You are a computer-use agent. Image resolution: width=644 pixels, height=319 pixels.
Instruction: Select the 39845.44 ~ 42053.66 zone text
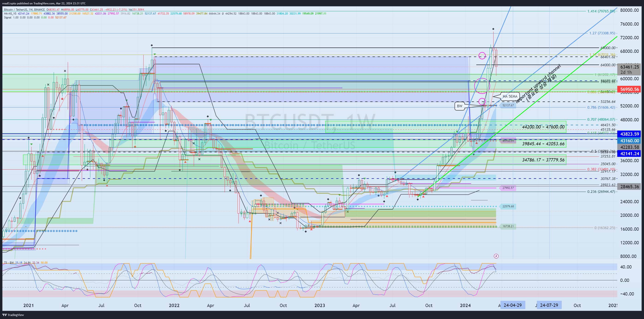coord(543,144)
